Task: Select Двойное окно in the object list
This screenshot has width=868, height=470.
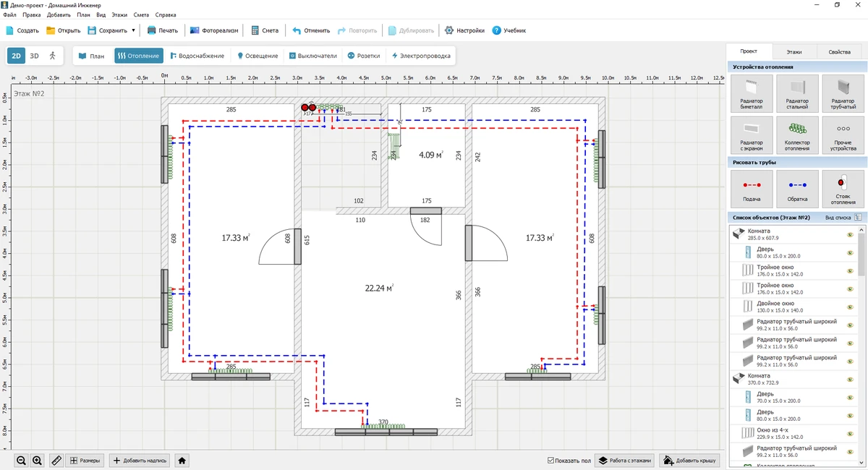Action: (775, 307)
